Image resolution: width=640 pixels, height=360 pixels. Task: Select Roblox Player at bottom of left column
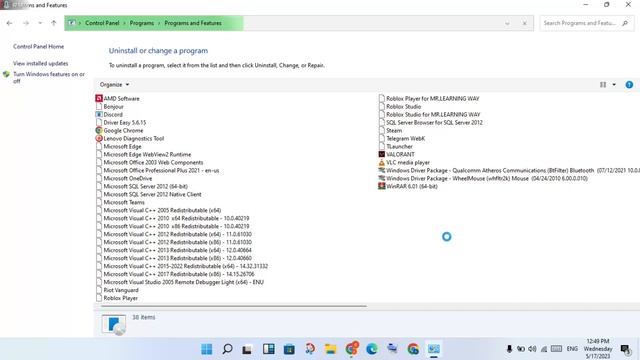(120, 298)
